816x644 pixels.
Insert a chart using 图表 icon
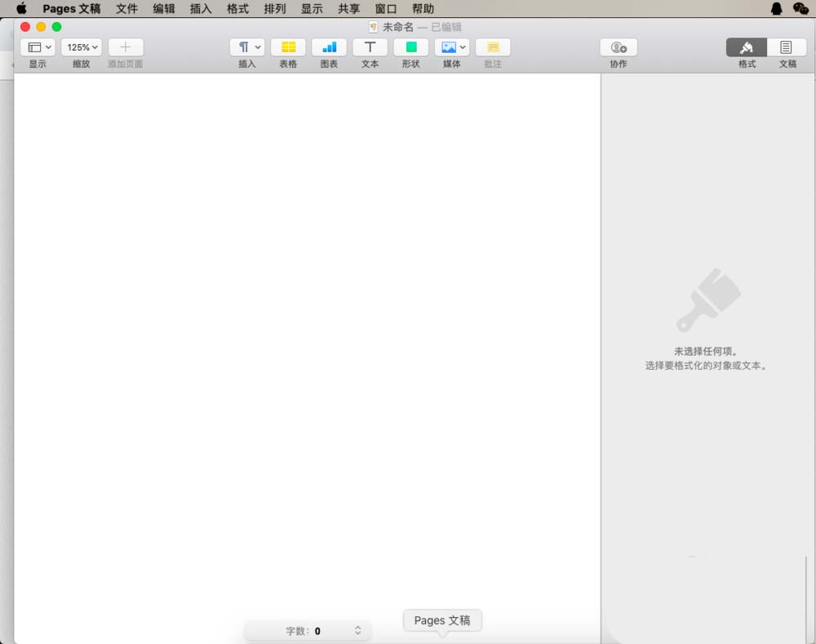[x=329, y=47]
